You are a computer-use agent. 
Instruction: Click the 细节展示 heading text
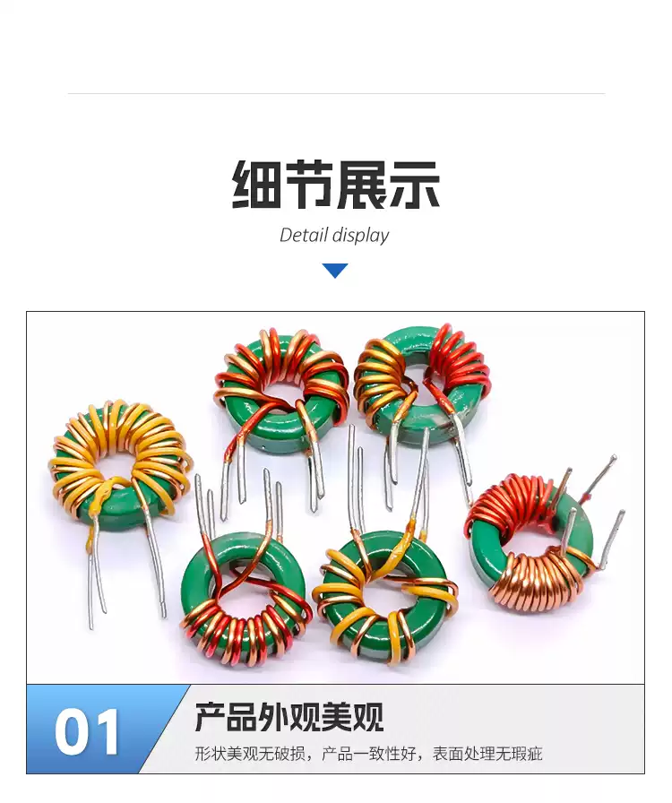click(x=336, y=185)
